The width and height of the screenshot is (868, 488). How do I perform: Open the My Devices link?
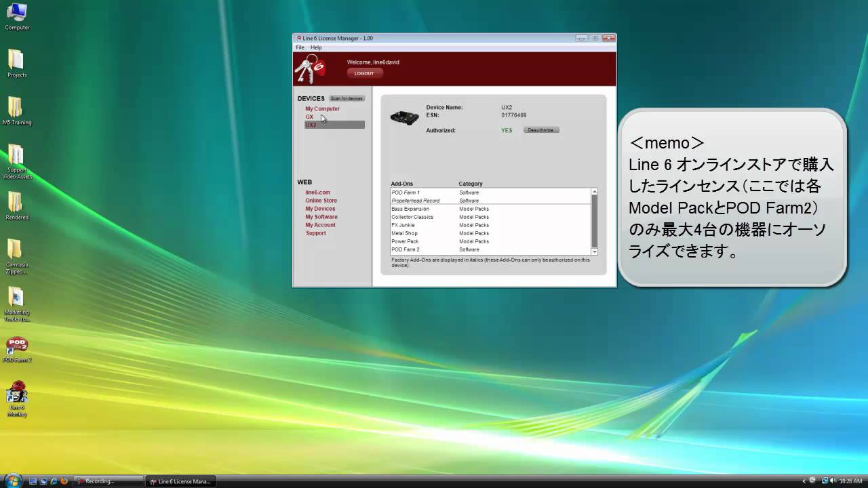(x=320, y=209)
